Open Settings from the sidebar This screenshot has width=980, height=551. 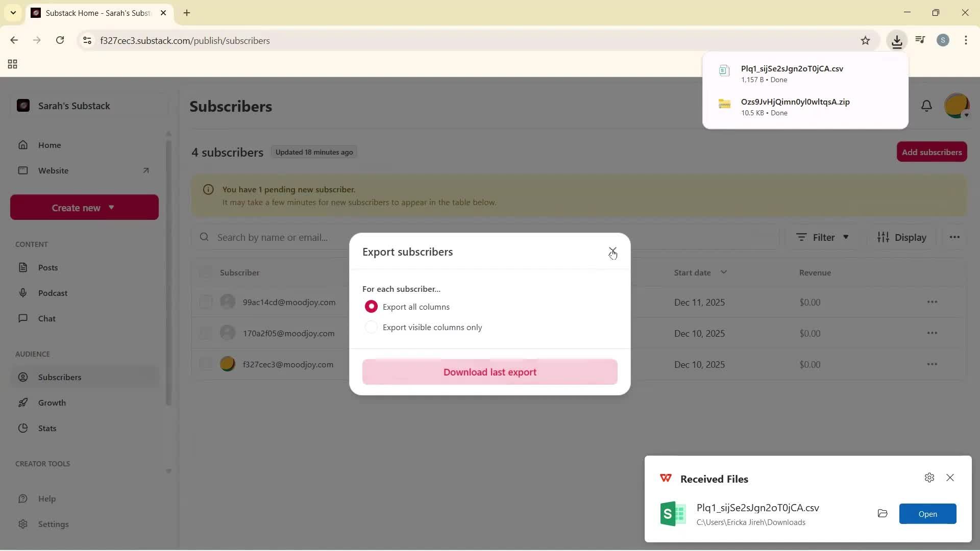point(54,524)
